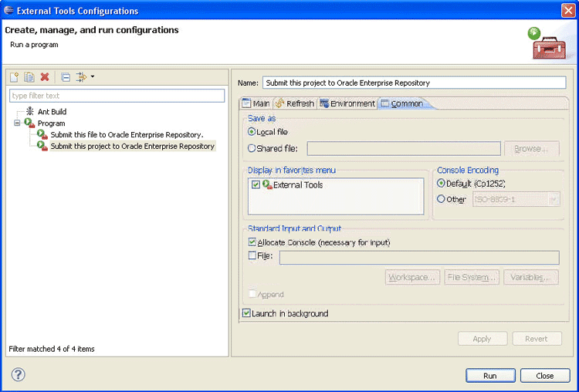Click the Environment tab icon
Viewport: 579px width, 392px height.
[324, 103]
